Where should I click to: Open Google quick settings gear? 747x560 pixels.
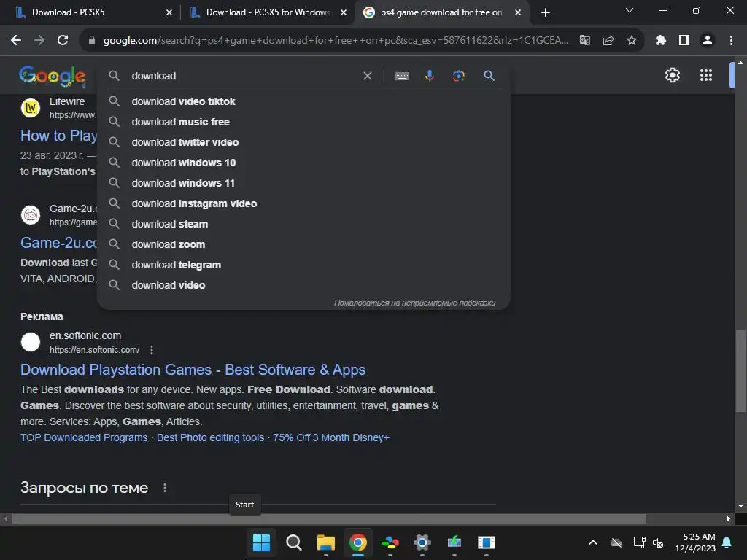coord(672,75)
